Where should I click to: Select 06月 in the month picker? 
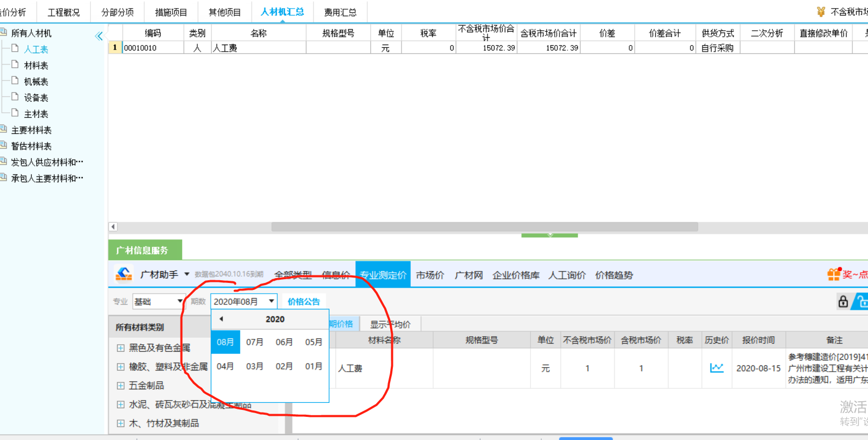(x=284, y=342)
